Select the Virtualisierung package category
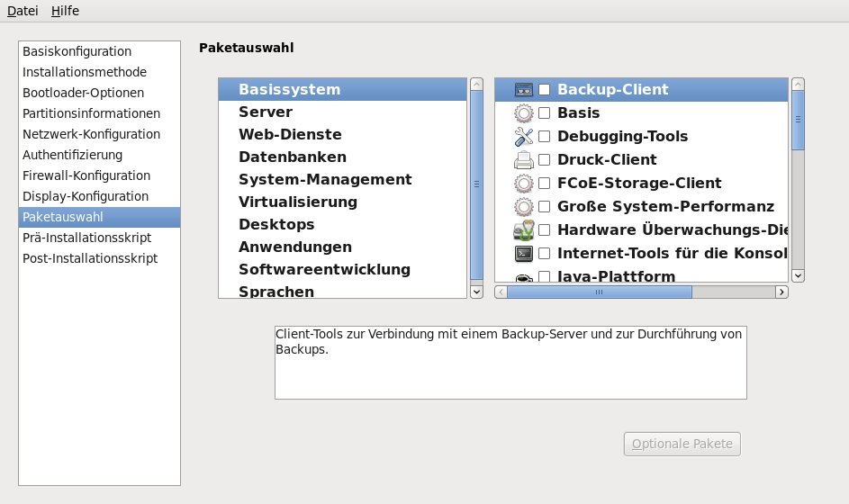Screen dimensions: 849x504 pyautogui.click(x=298, y=202)
